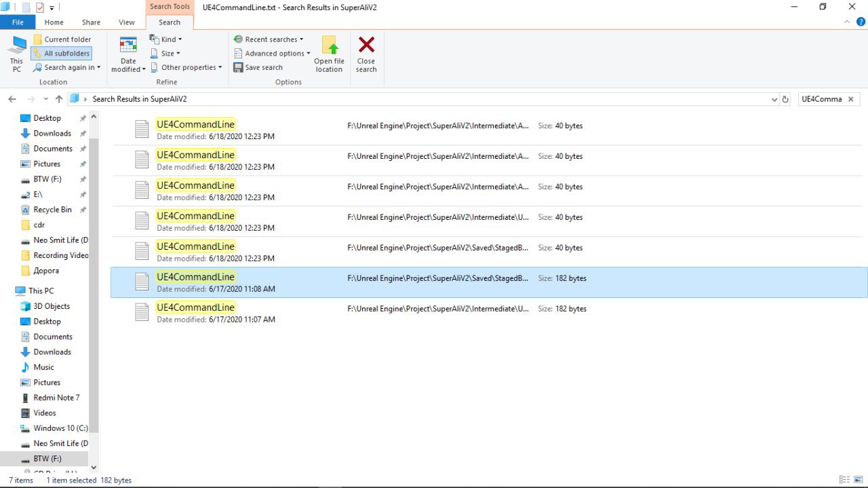This screenshot has width=868, height=488.
Task: Expand Advanced options dropdown
Action: (x=272, y=54)
